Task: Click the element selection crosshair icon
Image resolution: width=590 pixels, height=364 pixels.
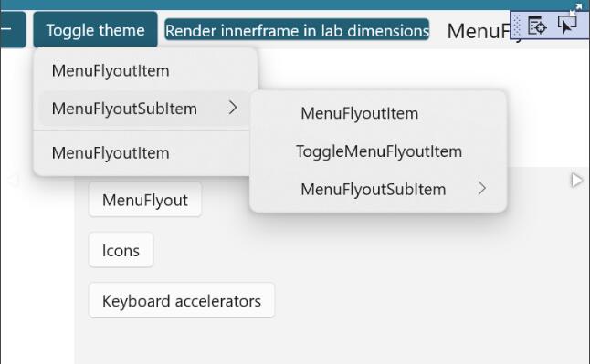Action: (x=536, y=26)
